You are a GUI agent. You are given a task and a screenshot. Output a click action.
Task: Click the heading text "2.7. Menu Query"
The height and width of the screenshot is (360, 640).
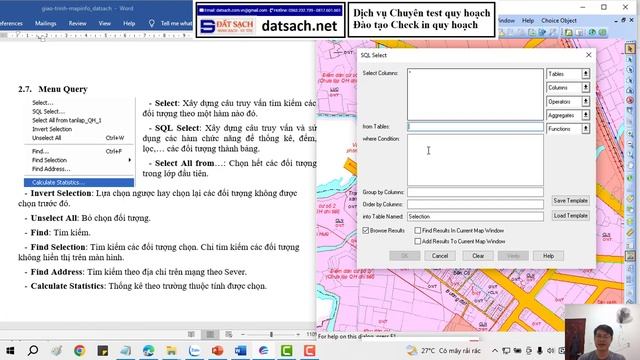pos(53,89)
